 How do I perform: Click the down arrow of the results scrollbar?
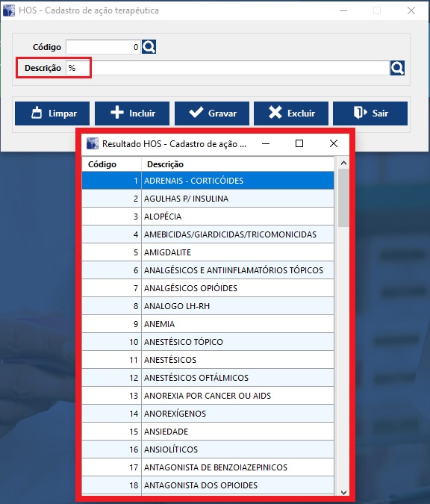tap(343, 492)
